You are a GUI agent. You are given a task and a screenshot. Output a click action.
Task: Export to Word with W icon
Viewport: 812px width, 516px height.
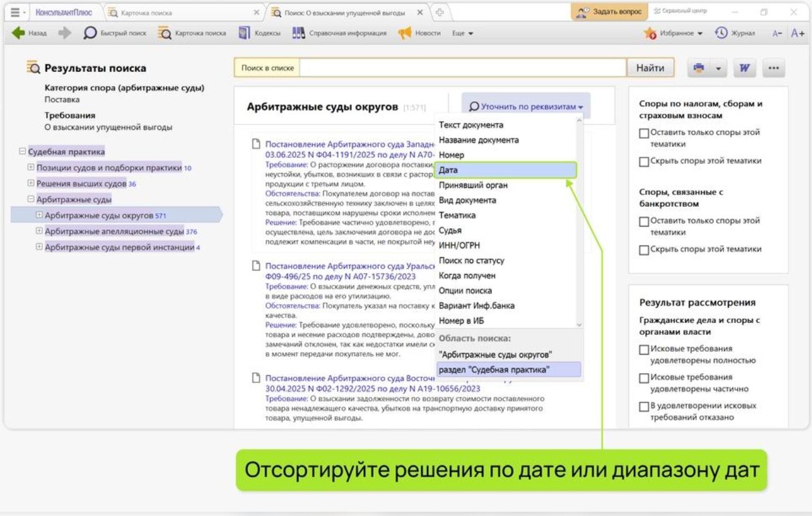tap(744, 68)
